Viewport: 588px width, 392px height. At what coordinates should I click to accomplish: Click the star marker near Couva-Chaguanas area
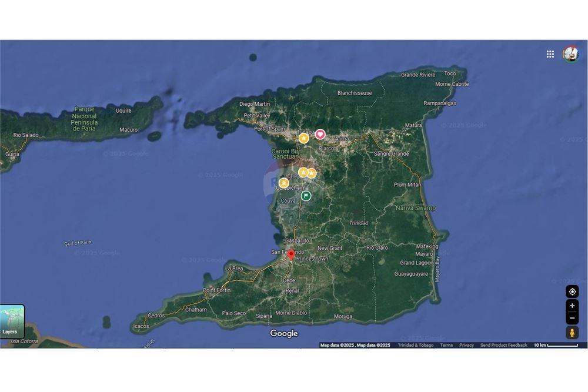click(283, 183)
